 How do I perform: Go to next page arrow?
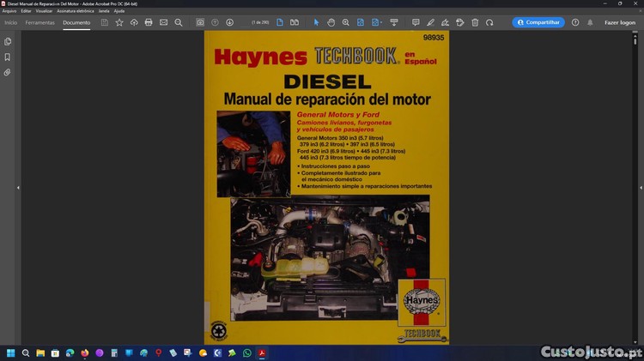click(x=229, y=22)
